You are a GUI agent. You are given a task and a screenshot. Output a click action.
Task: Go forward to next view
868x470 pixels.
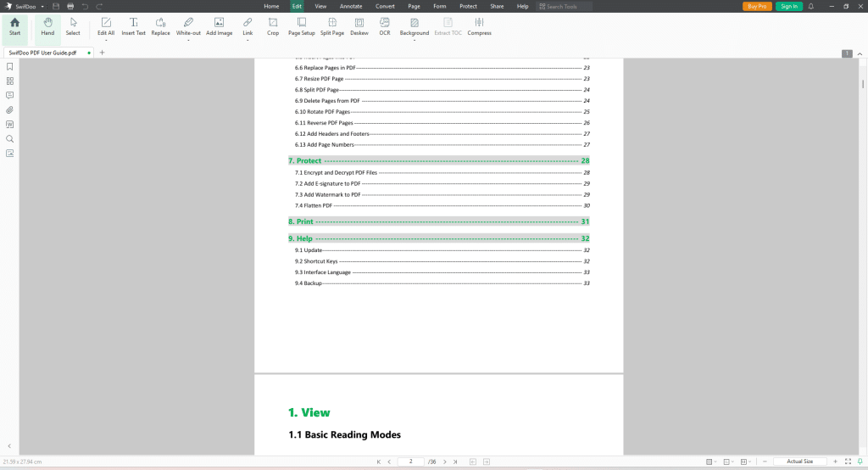[487, 462]
